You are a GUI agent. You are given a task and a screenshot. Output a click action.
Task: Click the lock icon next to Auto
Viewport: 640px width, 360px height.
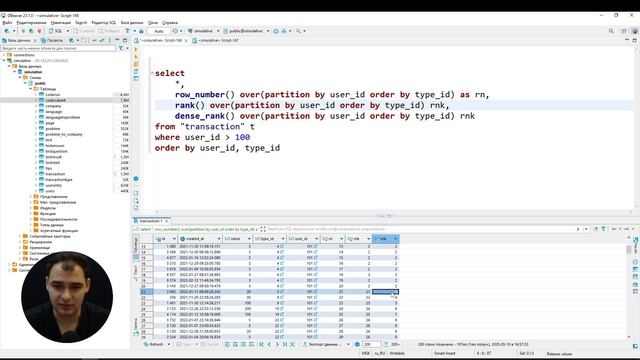click(141, 31)
